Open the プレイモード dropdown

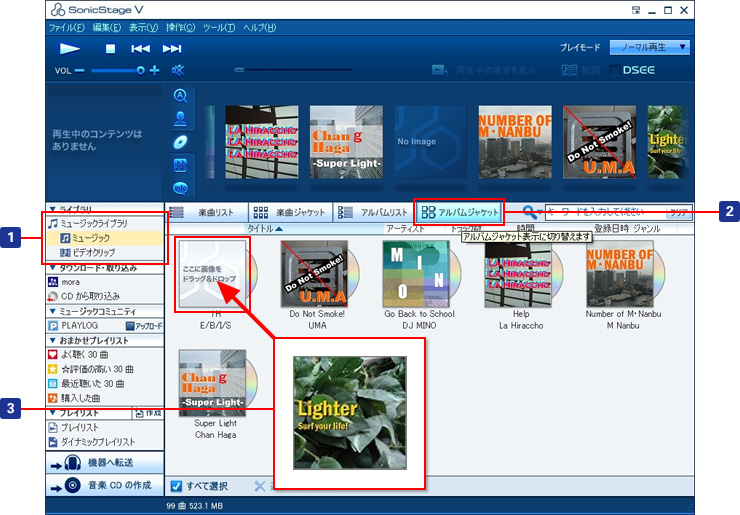pyautogui.click(x=650, y=47)
